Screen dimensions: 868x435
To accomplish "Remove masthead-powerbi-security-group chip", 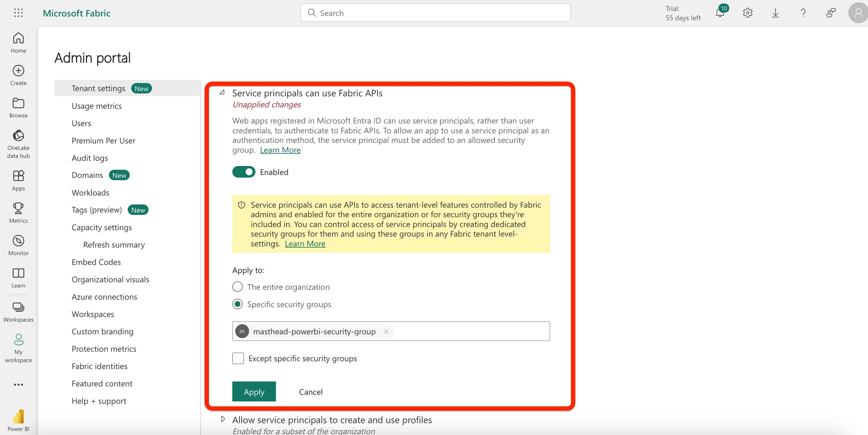I will click(x=386, y=331).
